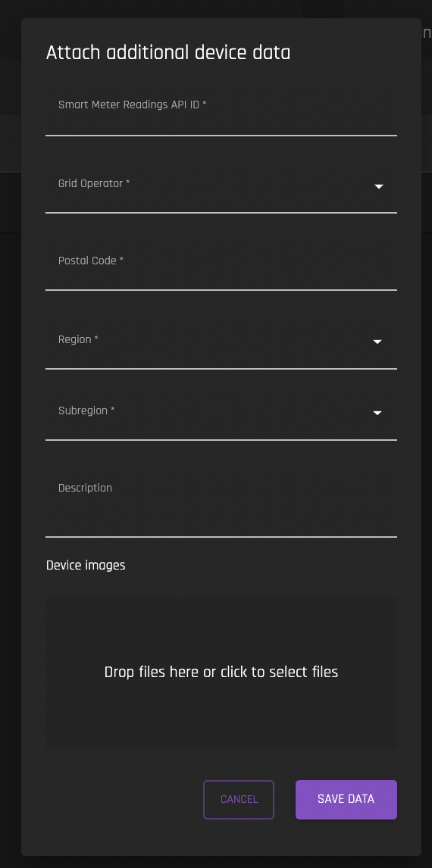Expand the Region select field
This screenshot has height=868, width=432.
pos(221,342)
